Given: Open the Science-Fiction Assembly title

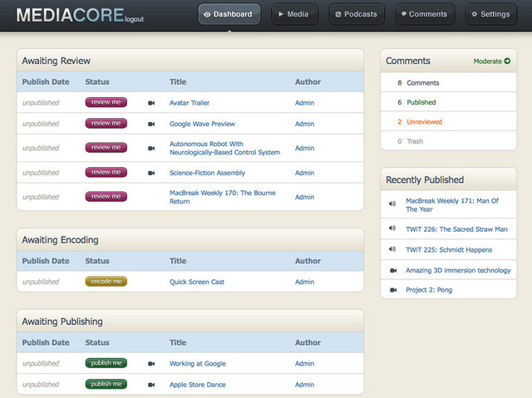Looking at the screenshot, I should point(207,173).
